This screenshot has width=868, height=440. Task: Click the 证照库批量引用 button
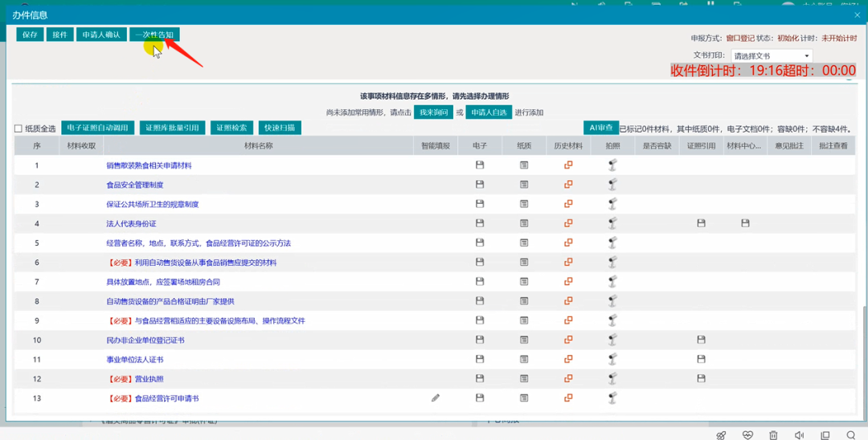pos(172,128)
